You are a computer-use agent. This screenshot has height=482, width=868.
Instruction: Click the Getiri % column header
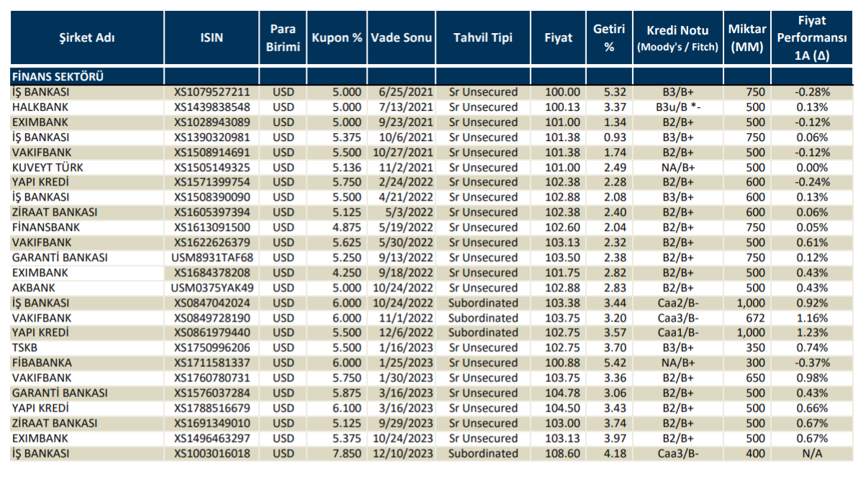tap(609, 38)
